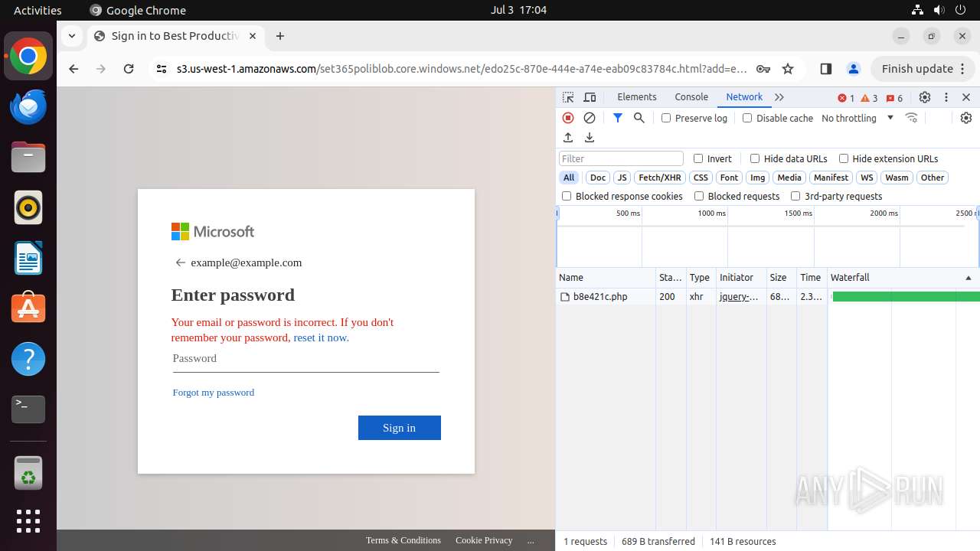Import HAR file upload icon
Screen dimensions: 980x551
click(568, 138)
